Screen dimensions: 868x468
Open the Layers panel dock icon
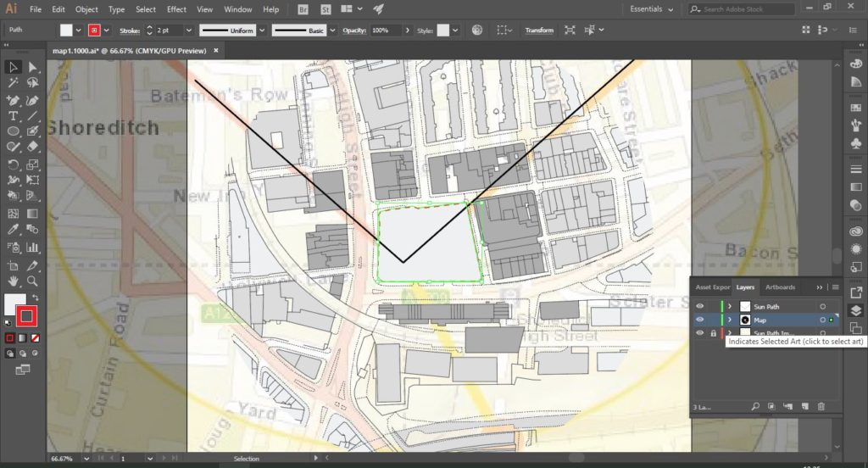856,310
